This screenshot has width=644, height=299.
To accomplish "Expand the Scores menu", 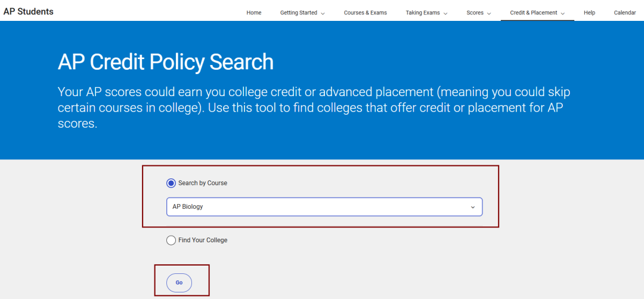I will click(478, 13).
